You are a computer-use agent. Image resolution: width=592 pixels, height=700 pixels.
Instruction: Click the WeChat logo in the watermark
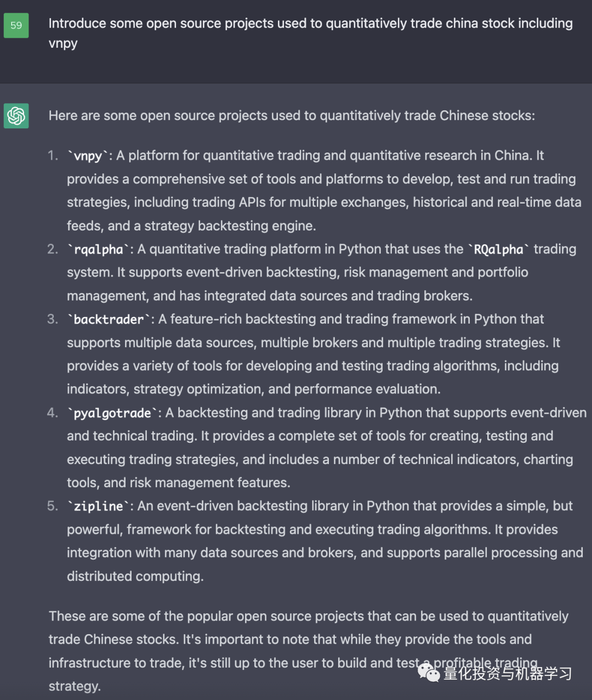coord(429,672)
